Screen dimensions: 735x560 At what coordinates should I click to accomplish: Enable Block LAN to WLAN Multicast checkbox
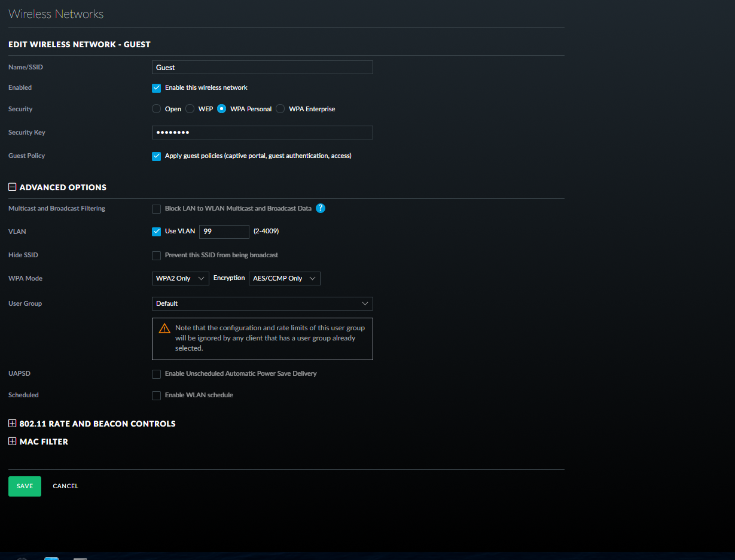point(157,209)
